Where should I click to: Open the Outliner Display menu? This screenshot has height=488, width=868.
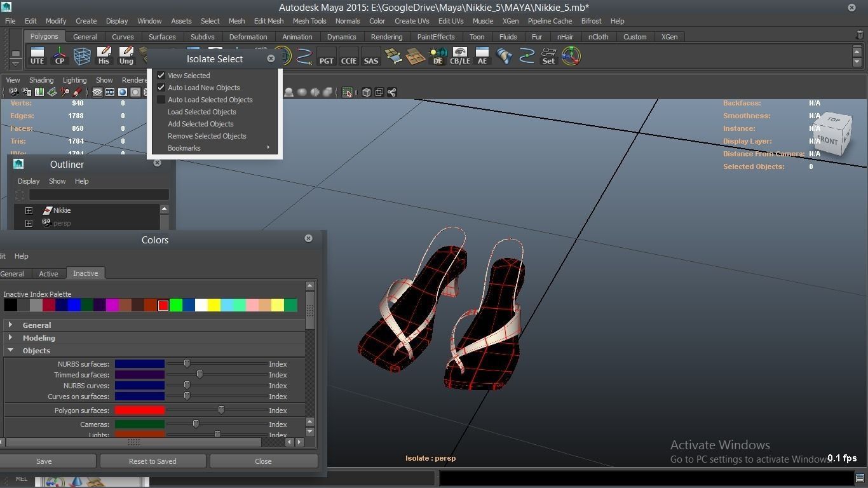pos(29,181)
